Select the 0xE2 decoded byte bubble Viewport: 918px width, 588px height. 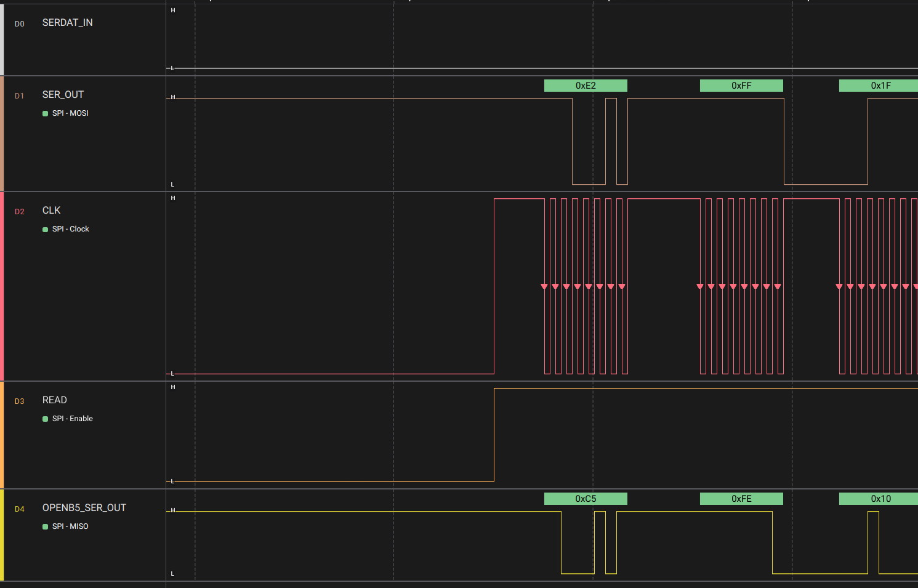point(585,86)
